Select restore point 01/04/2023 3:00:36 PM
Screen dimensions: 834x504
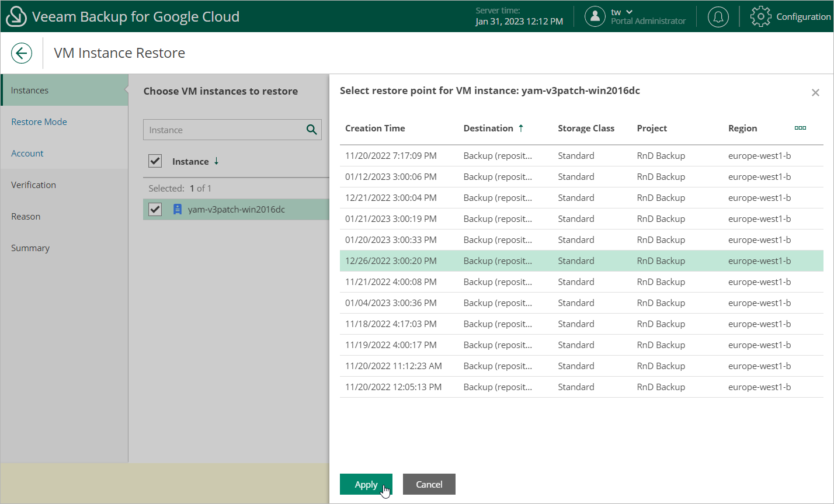(x=582, y=303)
